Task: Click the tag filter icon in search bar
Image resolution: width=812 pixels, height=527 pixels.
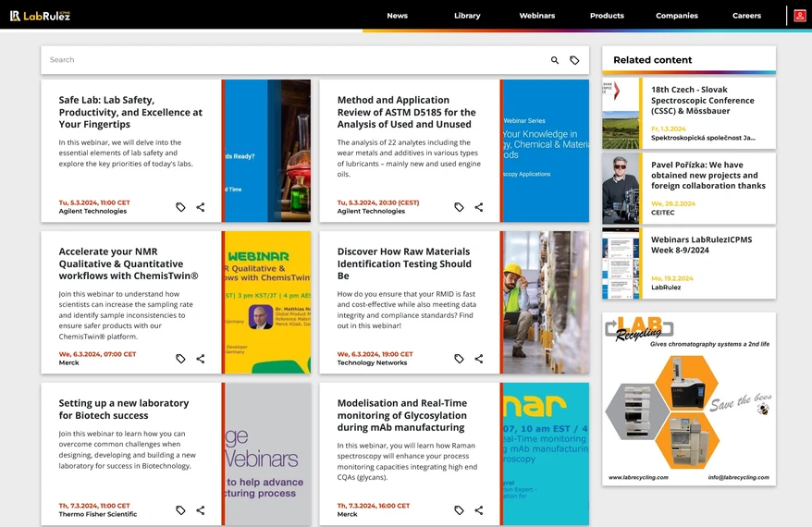Action: point(574,60)
